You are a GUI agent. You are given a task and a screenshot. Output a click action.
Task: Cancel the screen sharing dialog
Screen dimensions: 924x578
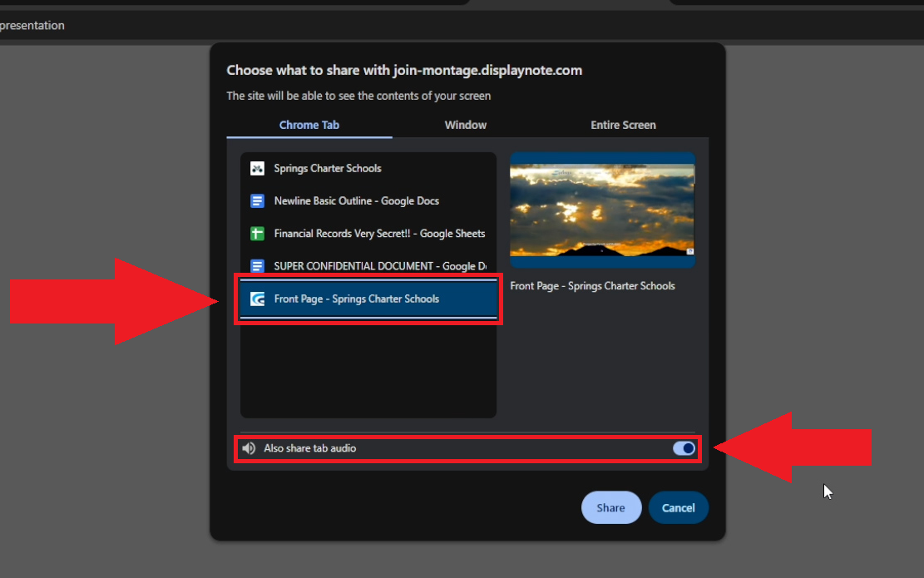(678, 507)
